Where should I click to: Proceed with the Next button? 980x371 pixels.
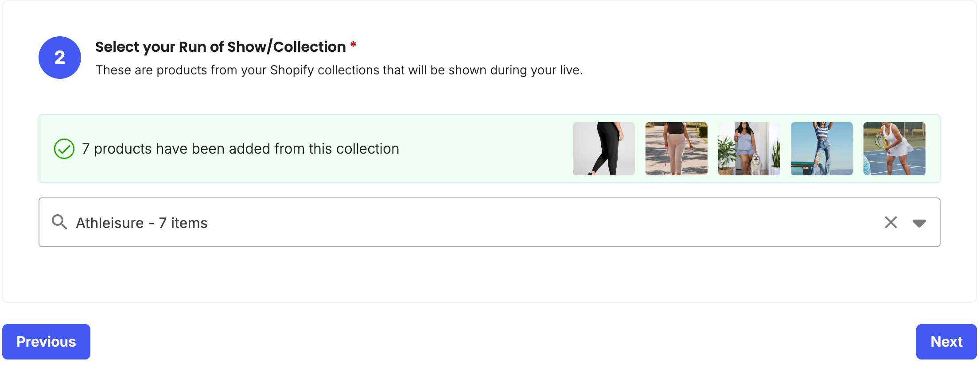pos(946,342)
